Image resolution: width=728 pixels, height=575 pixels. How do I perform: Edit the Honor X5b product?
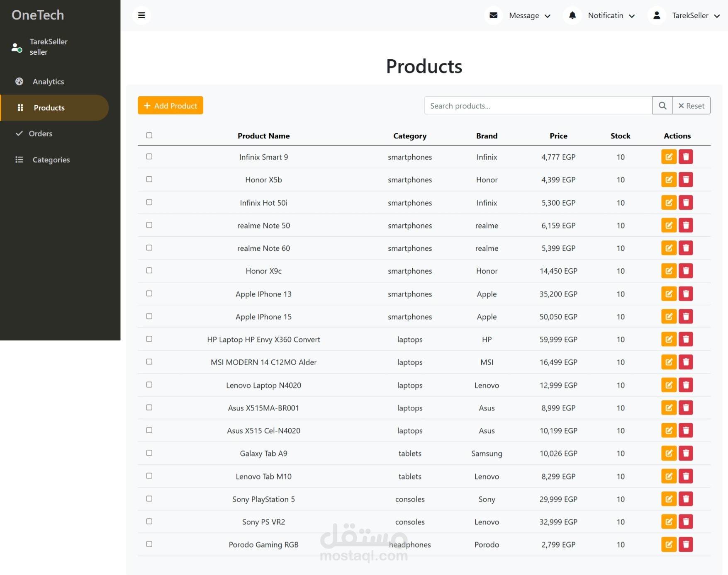[x=669, y=180]
